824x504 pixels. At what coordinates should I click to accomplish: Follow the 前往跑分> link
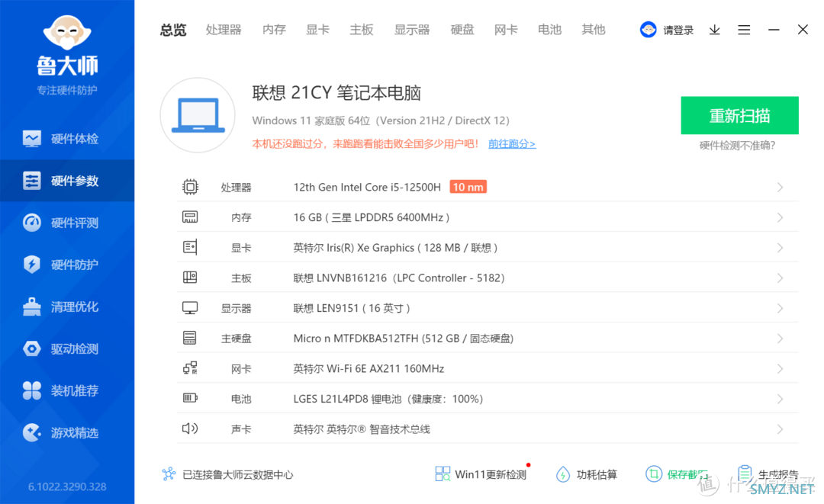tap(512, 144)
